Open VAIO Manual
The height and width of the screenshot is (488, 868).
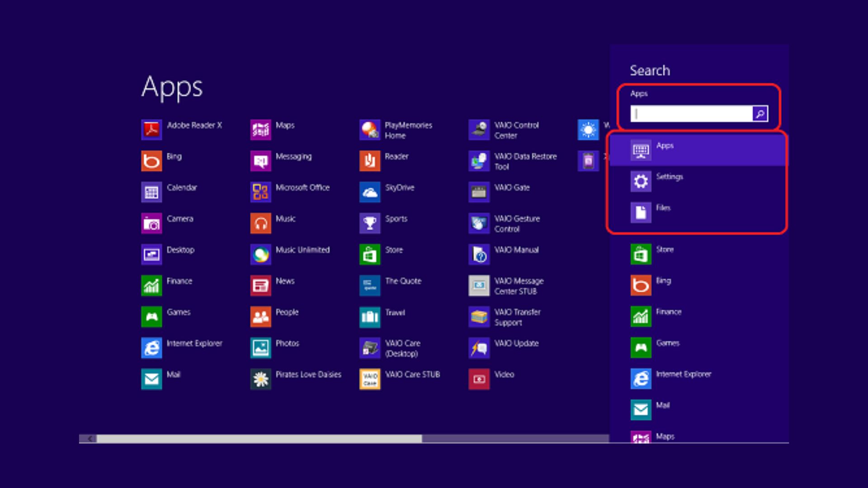point(479,254)
